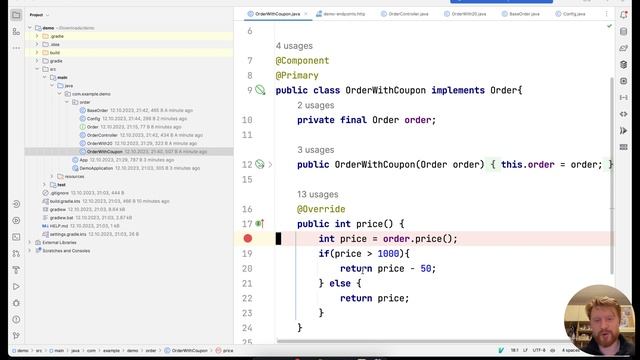The height and width of the screenshot is (360, 640).
Task: Click the inspection checkmark in editor corner
Action: 609,26
